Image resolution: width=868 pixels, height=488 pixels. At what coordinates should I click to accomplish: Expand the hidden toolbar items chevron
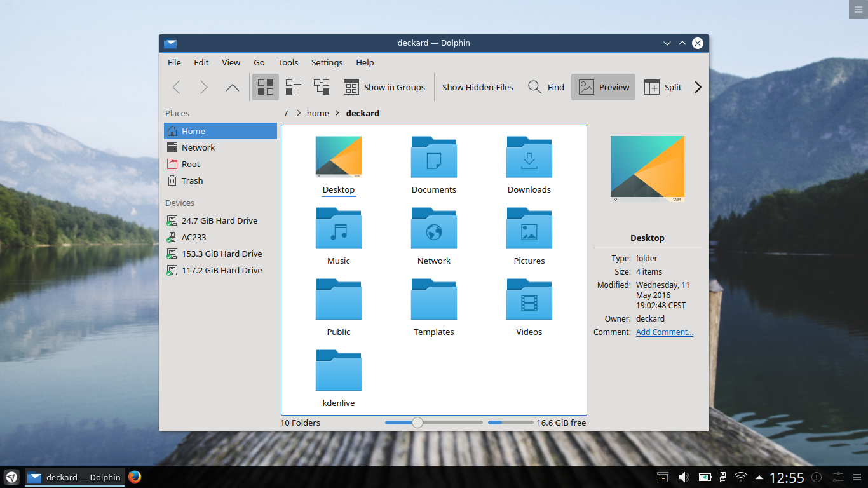coord(698,87)
